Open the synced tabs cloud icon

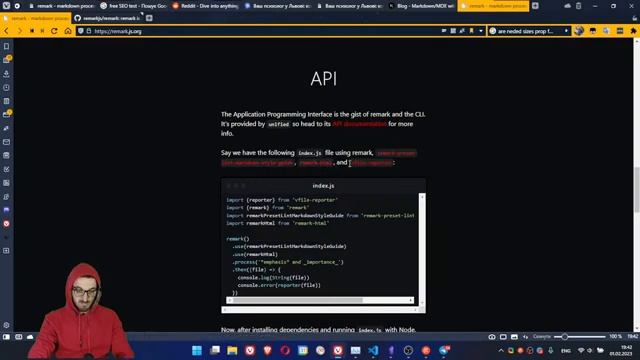[567, 6]
